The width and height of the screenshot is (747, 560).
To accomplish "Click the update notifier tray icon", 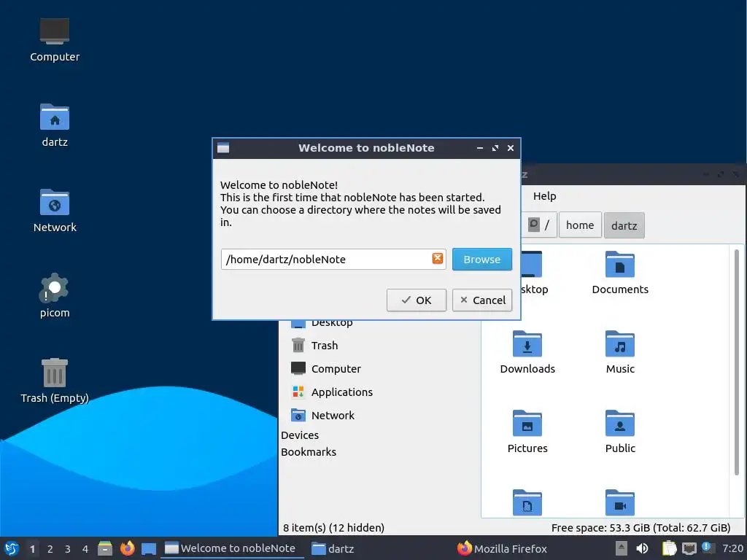I will 708,548.
